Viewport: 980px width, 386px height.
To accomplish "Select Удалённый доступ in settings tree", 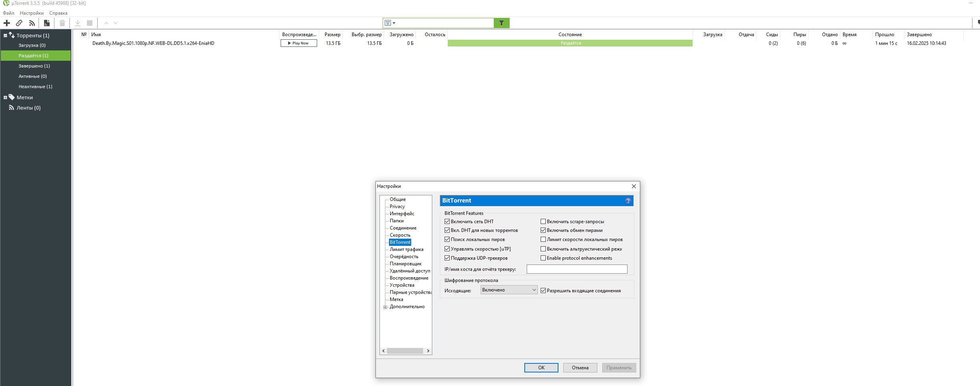I will click(x=410, y=271).
